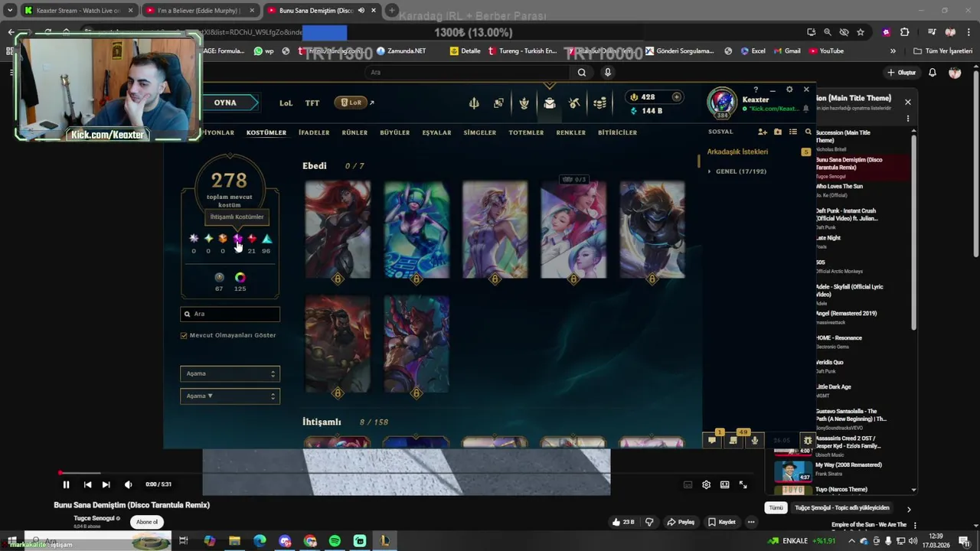Screen dimensions: 980x551
Task: Open League client help question mark
Action: click(756, 90)
